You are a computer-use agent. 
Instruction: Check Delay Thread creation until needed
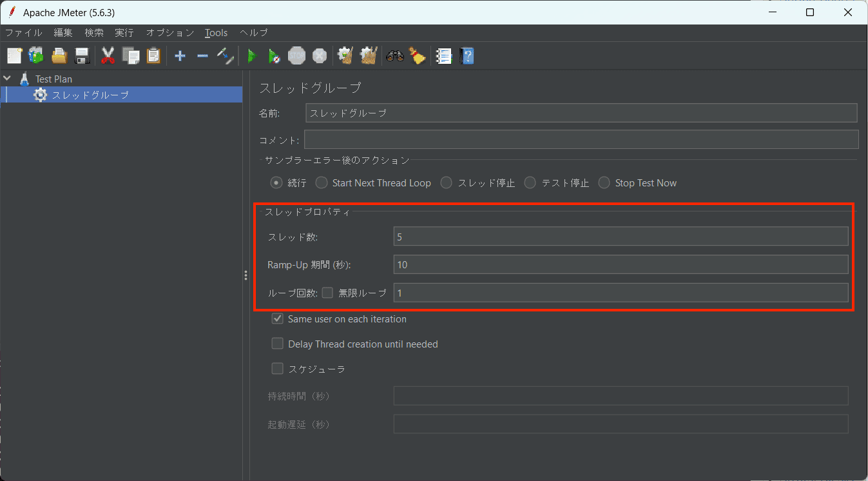pyautogui.click(x=278, y=344)
